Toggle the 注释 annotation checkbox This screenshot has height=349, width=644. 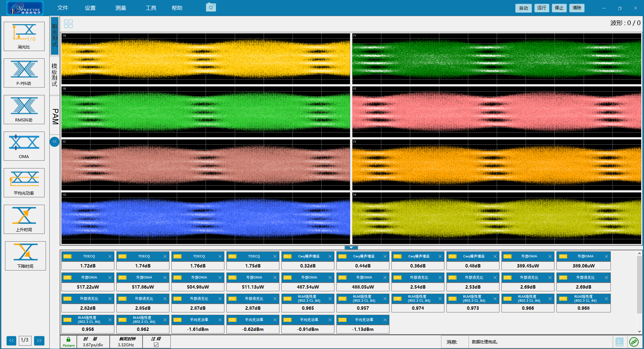pos(156,345)
